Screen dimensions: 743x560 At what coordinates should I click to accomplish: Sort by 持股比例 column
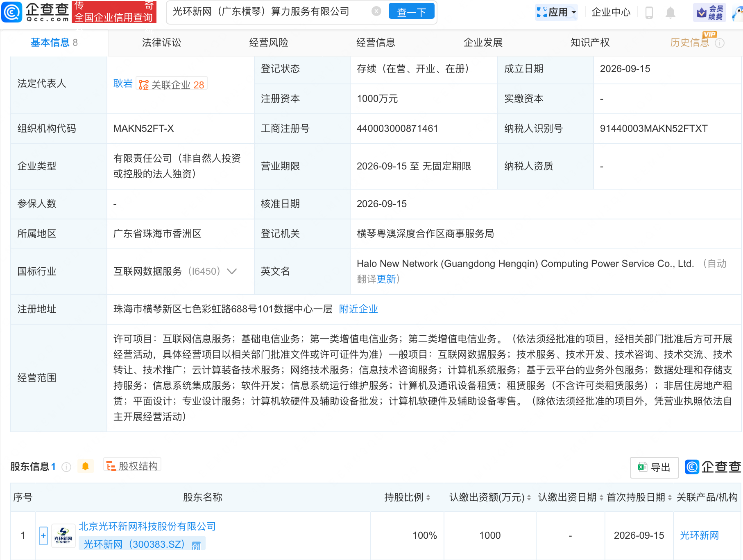407,497
